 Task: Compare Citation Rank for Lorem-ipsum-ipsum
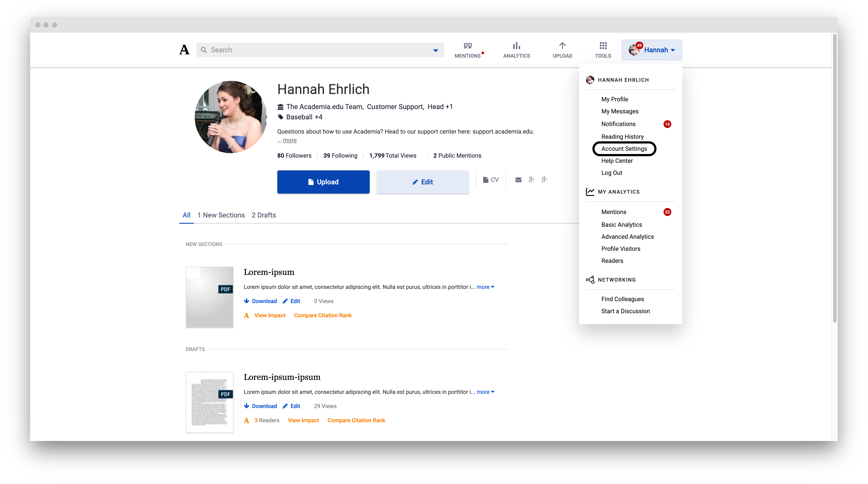pyautogui.click(x=356, y=420)
